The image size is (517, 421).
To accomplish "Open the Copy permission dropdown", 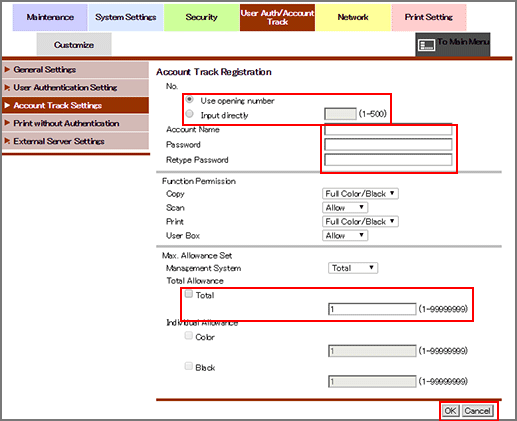I will (360, 194).
